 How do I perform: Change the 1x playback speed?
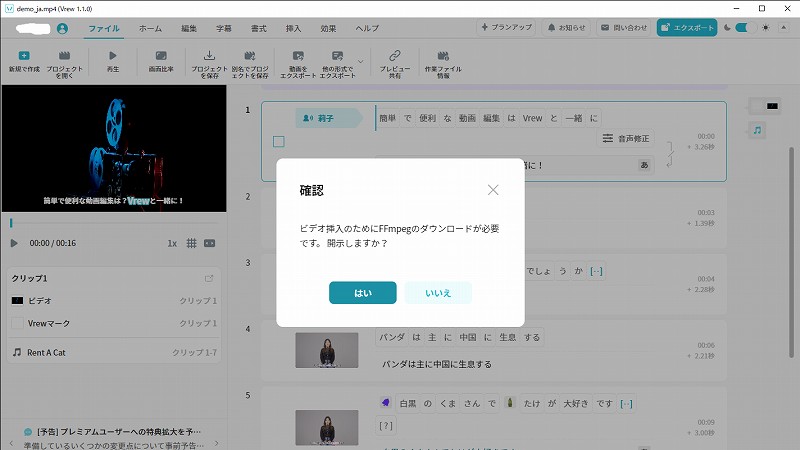pyautogui.click(x=172, y=243)
